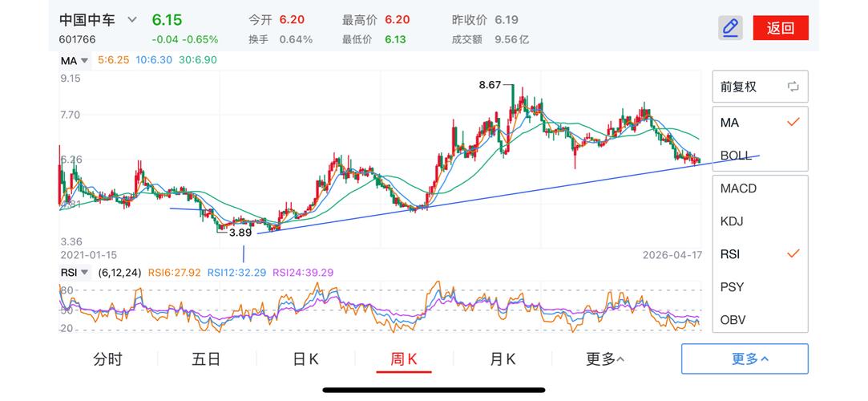The image size is (868, 401).
Task: Click the current price 6.15
Action: click(168, 20)
